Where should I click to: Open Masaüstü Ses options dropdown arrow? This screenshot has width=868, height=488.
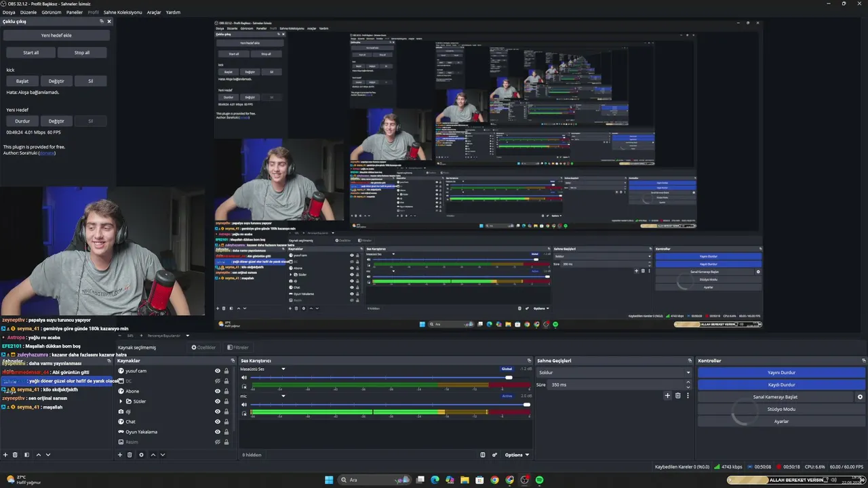pos(283,369)
